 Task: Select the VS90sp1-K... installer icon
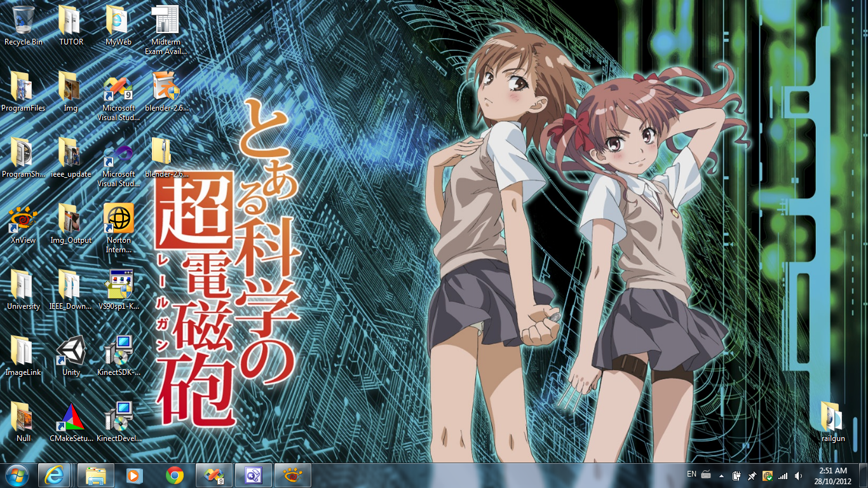tap(118, 290)
